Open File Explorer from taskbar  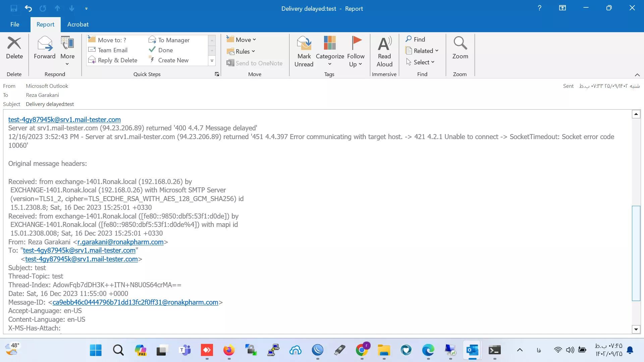tap(384, 350)
